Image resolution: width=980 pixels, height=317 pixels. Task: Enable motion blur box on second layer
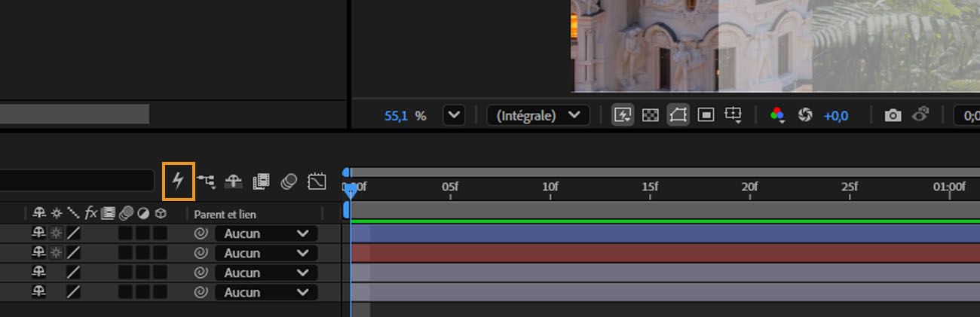tap(125, 253)
